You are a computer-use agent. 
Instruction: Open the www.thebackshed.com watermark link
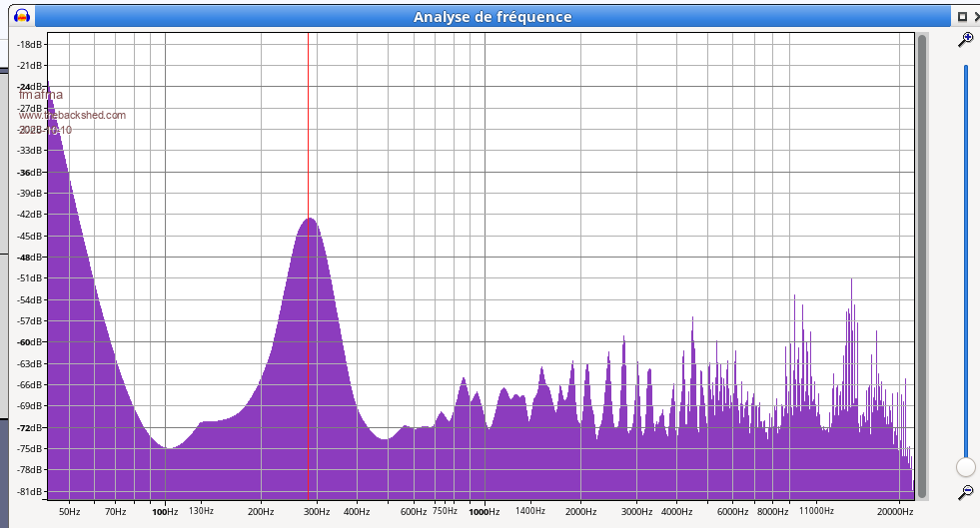(x=72, y=115)
